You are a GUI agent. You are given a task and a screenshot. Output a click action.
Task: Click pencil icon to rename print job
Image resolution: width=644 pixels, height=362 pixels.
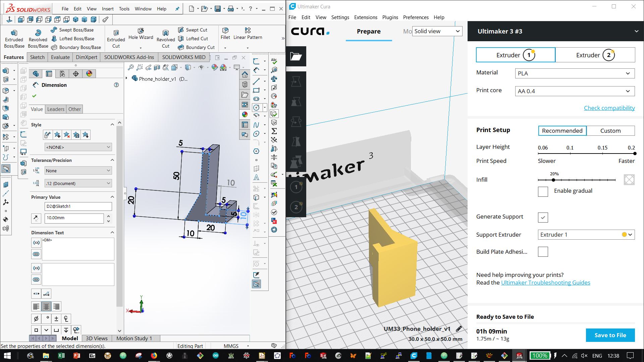pos(459,329)
